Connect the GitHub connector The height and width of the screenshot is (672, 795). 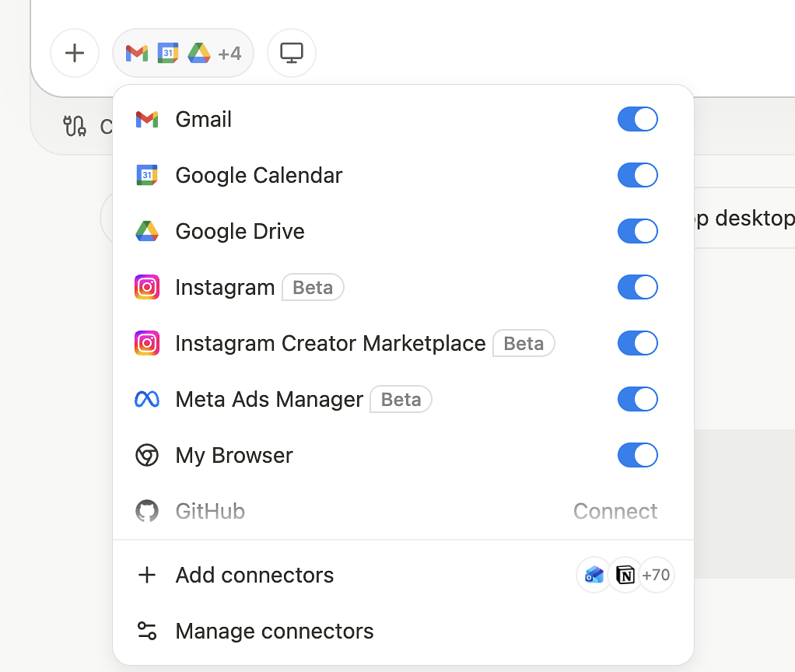tap(615, 511)
